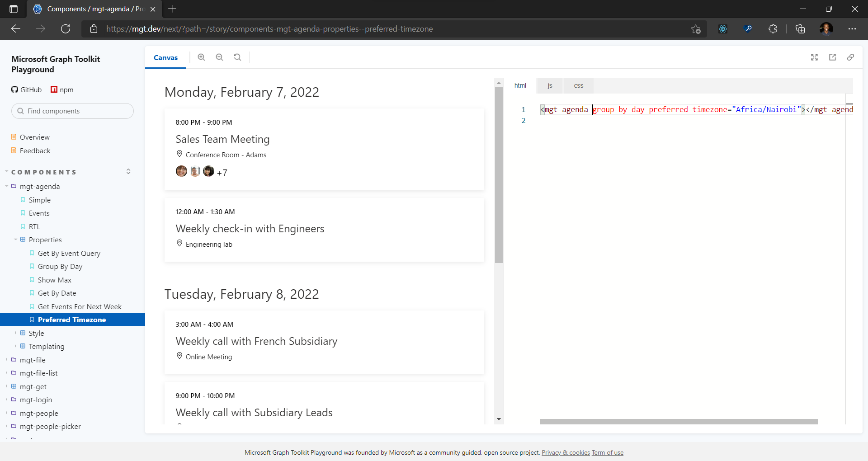Open the Privacy & cookies link

566,452
